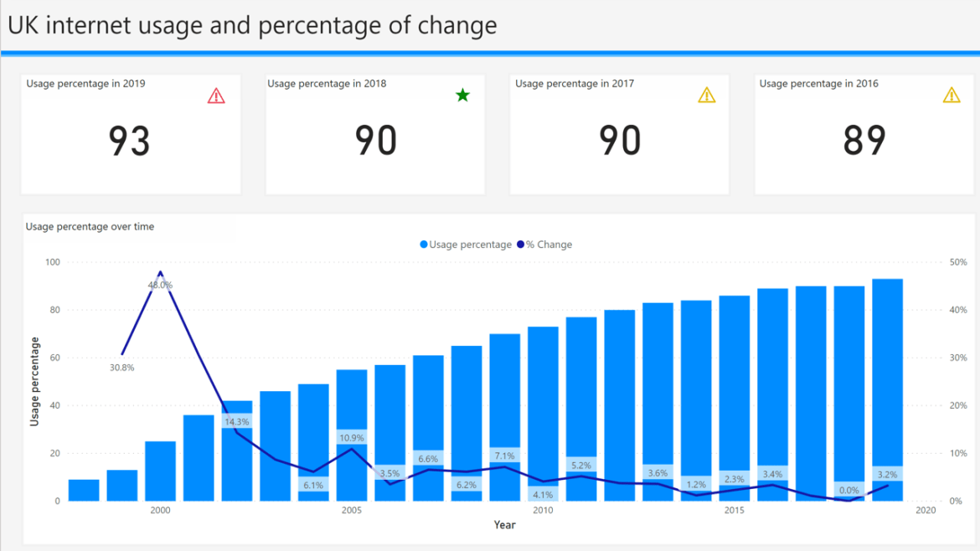Click red warning triangle on 2019 card
Image resolution: width=980 pixels, height=551 pixels.
click(216, 95)
